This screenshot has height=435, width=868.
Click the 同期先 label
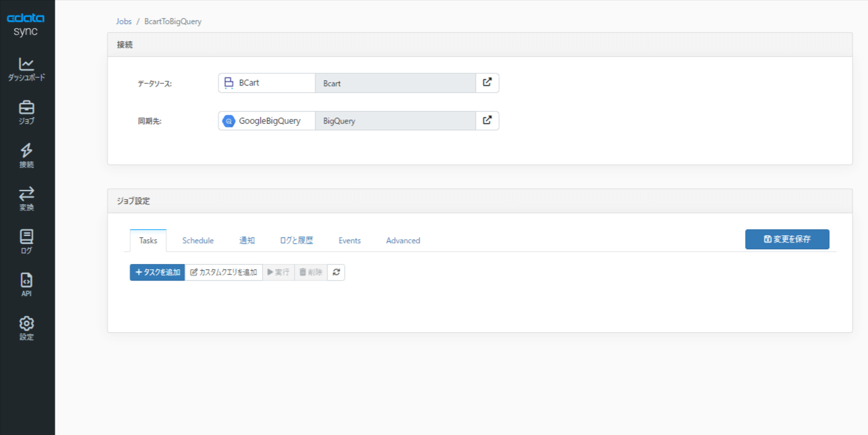[150, 122]
